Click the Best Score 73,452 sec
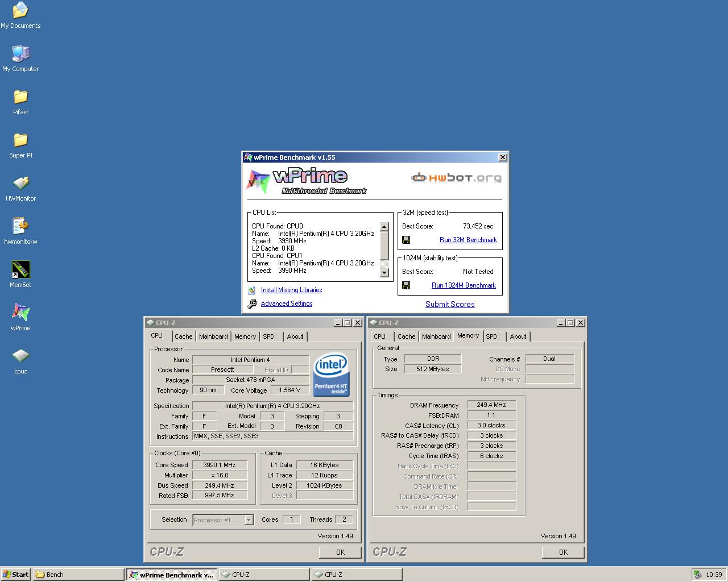The image size is (728, 582). 478,226
